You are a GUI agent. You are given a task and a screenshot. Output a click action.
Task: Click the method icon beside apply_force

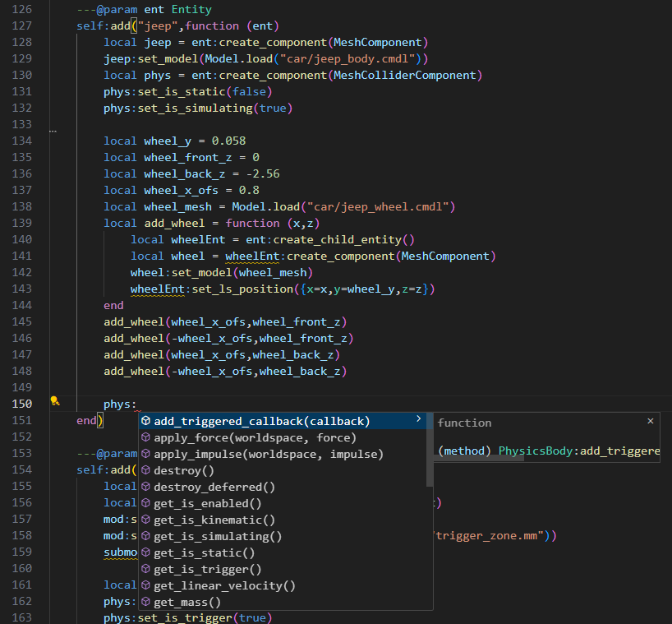pyautogui.click(x=145, y=437)
